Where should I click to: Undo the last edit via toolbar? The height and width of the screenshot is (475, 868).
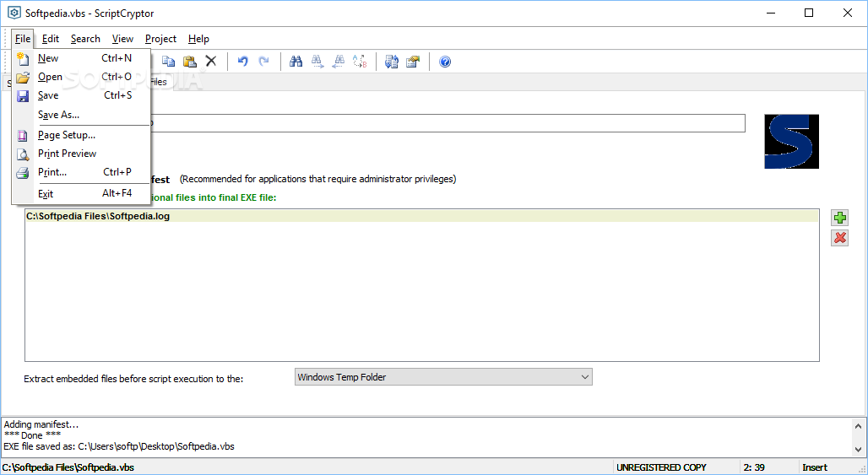tap(242, 62)
